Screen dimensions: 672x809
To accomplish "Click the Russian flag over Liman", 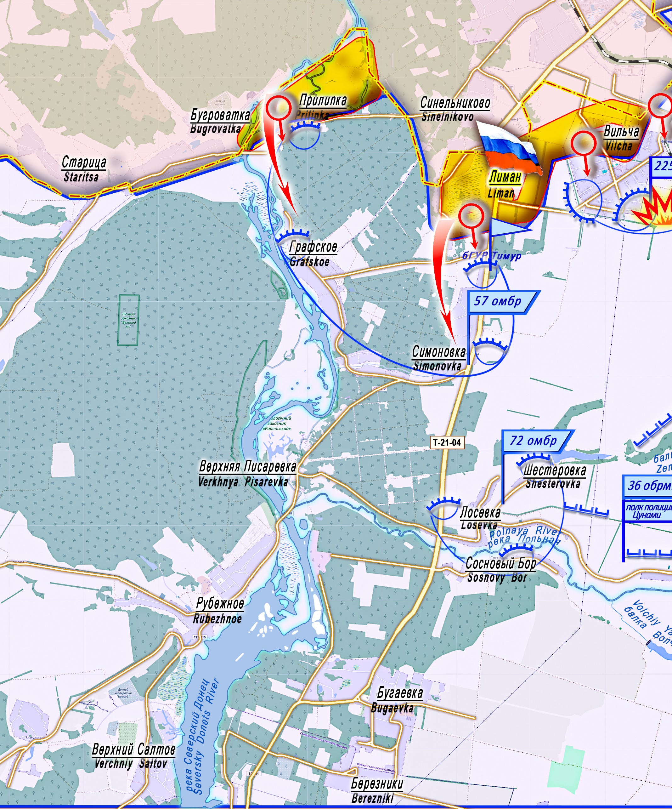I will pyautogui.click(x=509, y=148).
